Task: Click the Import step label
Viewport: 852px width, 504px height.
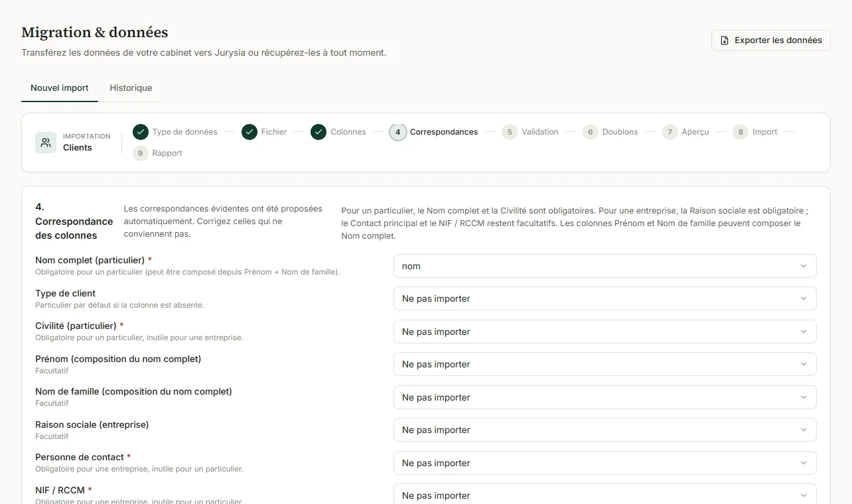Action: coord(764,132)
